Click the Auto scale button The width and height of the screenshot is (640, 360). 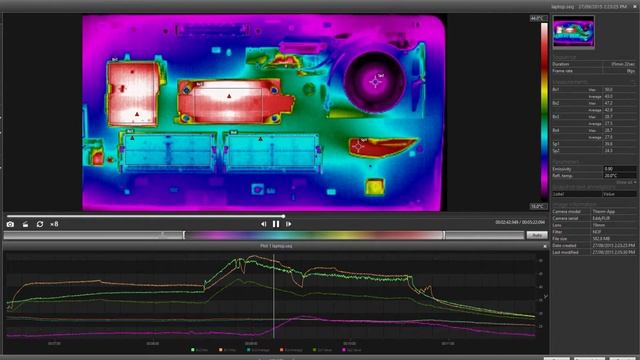[537, 236]
